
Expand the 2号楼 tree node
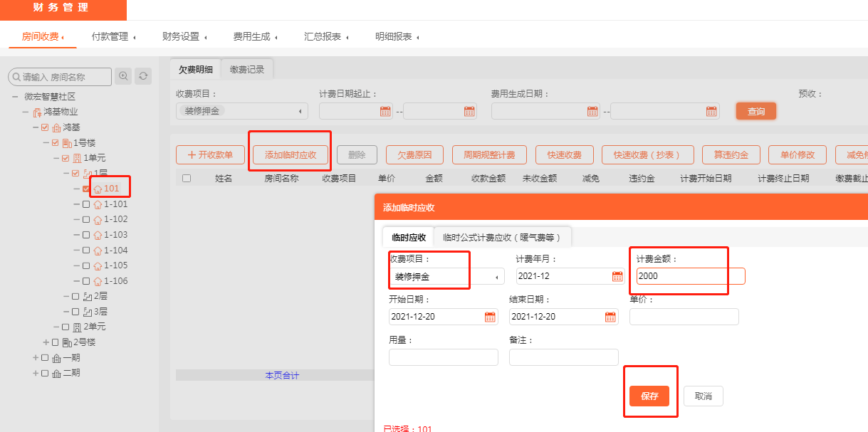point(46,342)
